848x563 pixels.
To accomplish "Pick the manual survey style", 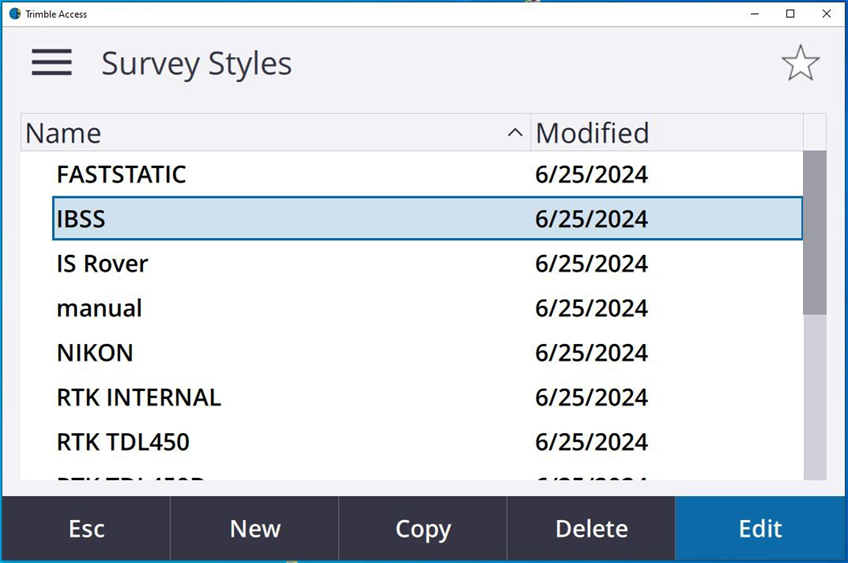I will (99, 308).
